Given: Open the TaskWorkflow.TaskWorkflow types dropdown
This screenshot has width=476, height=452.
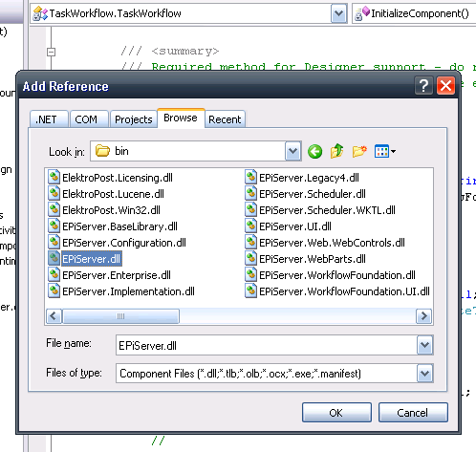Looking at the screenshot, I should click(338, 13).
